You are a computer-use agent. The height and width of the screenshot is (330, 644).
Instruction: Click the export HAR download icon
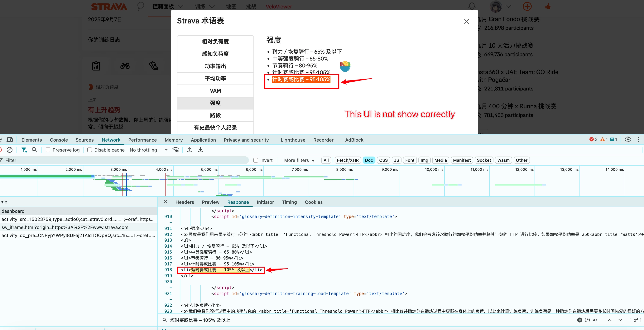coord(200,150)
